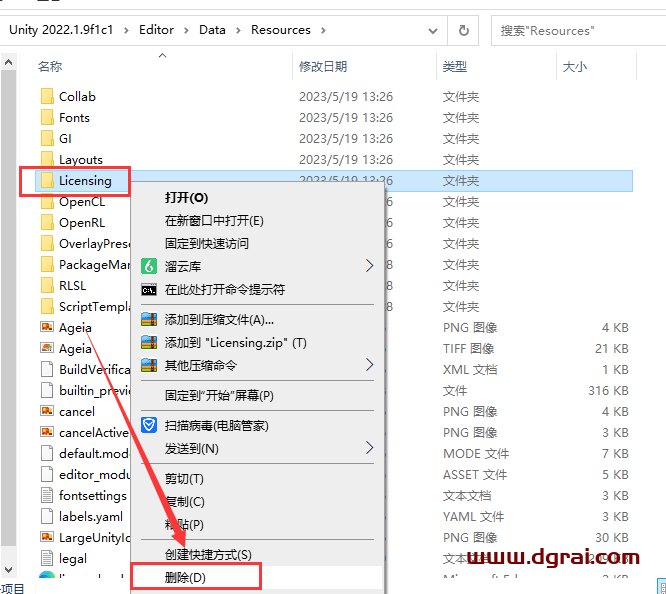Sort by 大小 column header
Image resolution: width=666 pixels, height=594 pixels.
[x=574, y=67]
